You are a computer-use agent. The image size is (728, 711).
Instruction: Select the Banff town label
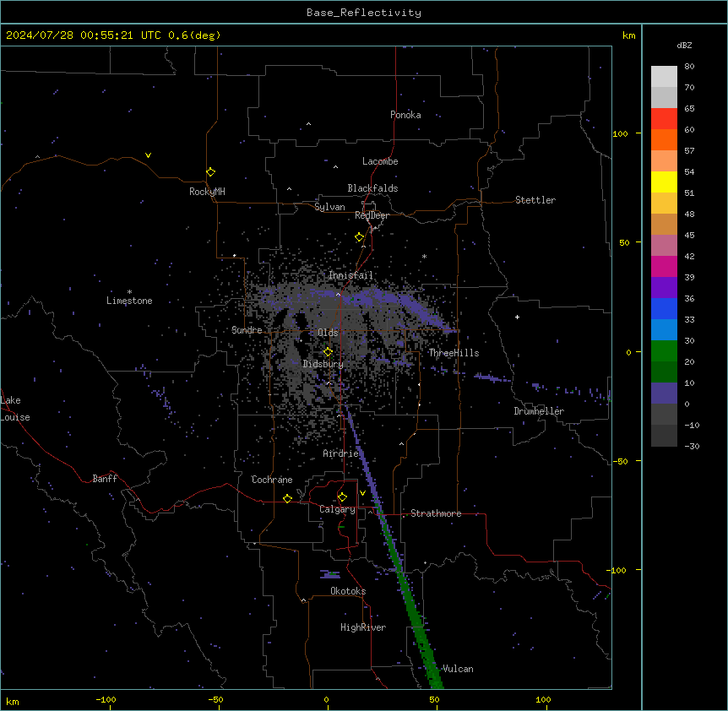point(105,479)
